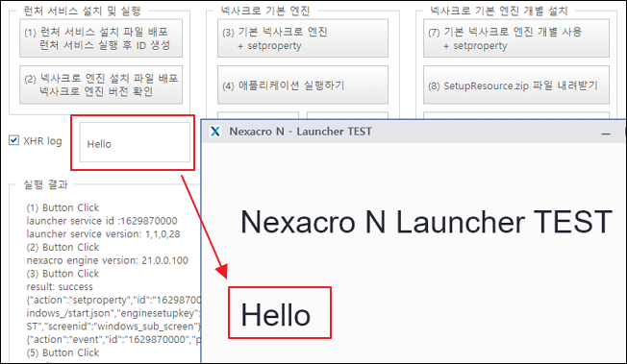Viewport: 627px width, 364px height.
Task: Click the large Hello text in launcher window
Action: coord(275,314)
